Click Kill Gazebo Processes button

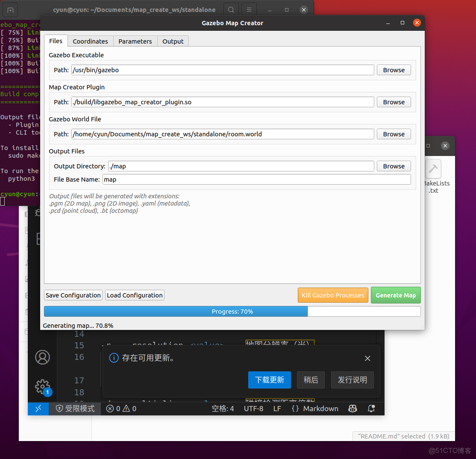pyautogui.click(x=333, y=295)
